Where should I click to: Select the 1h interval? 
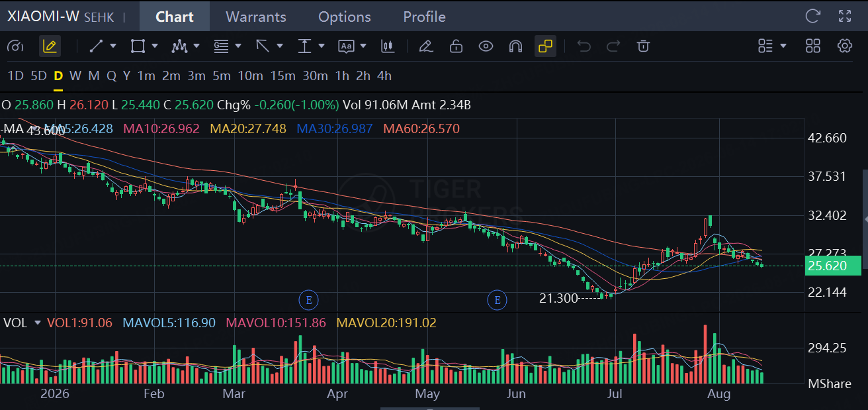(x=342, y=76)
